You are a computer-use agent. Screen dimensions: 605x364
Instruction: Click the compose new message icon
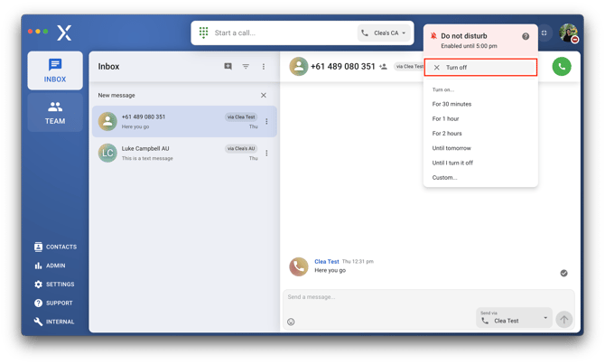[228, 67]
